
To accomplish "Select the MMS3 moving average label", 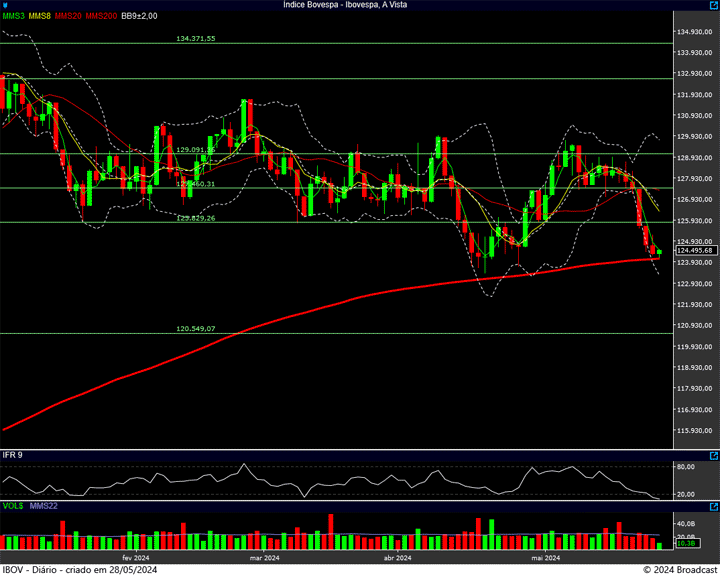I will click(x=13, y=17).
